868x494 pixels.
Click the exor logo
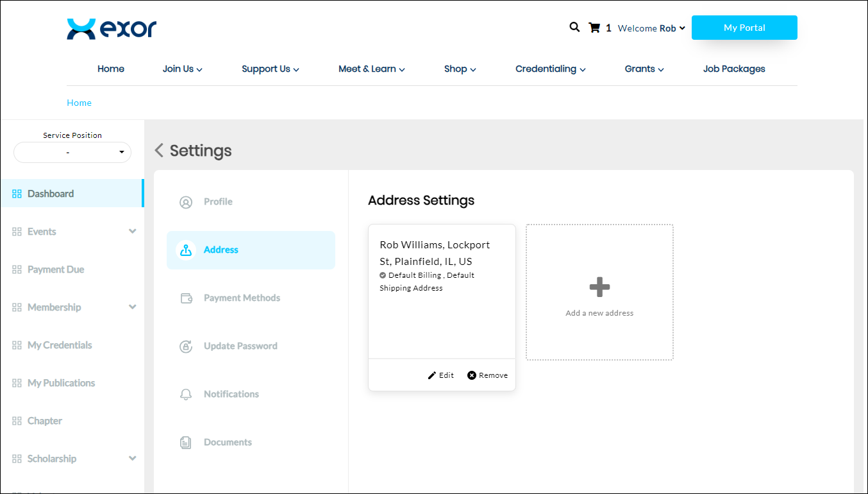point(112,29)
